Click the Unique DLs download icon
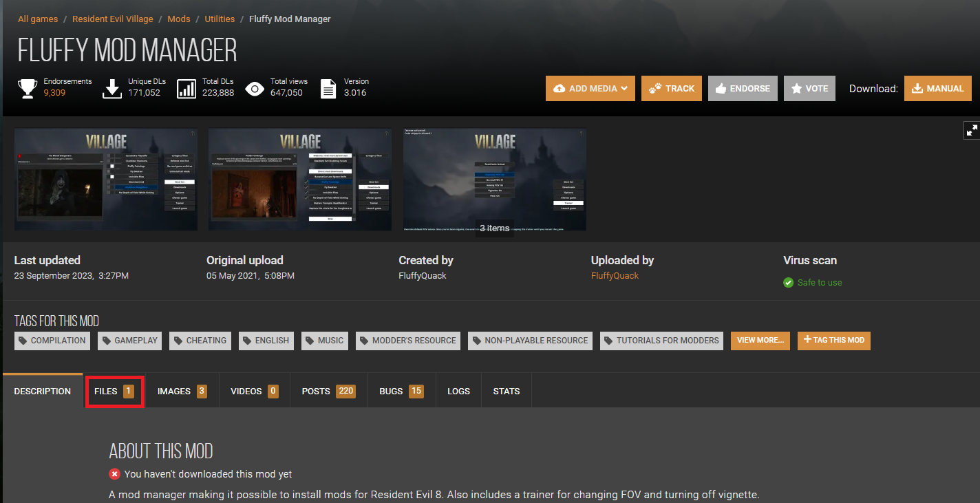The width and height of the screenshot is (980, 503). tap(111, 88)
